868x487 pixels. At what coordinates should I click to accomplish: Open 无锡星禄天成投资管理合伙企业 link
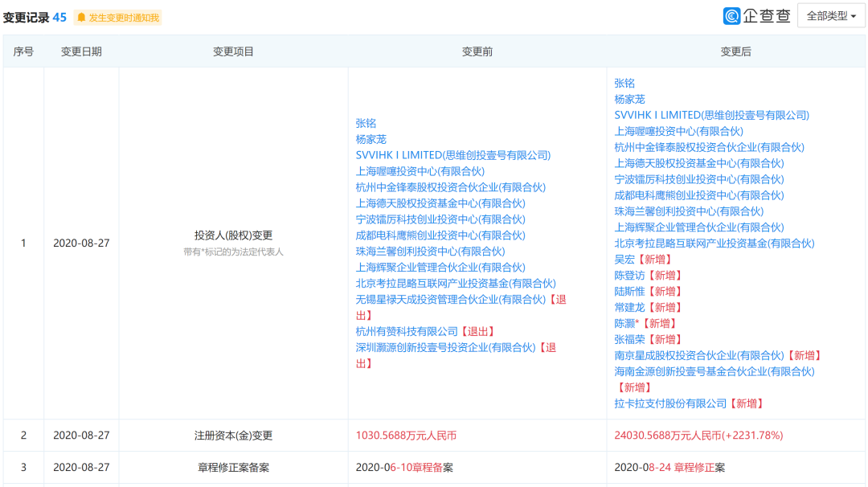[451, 300]
